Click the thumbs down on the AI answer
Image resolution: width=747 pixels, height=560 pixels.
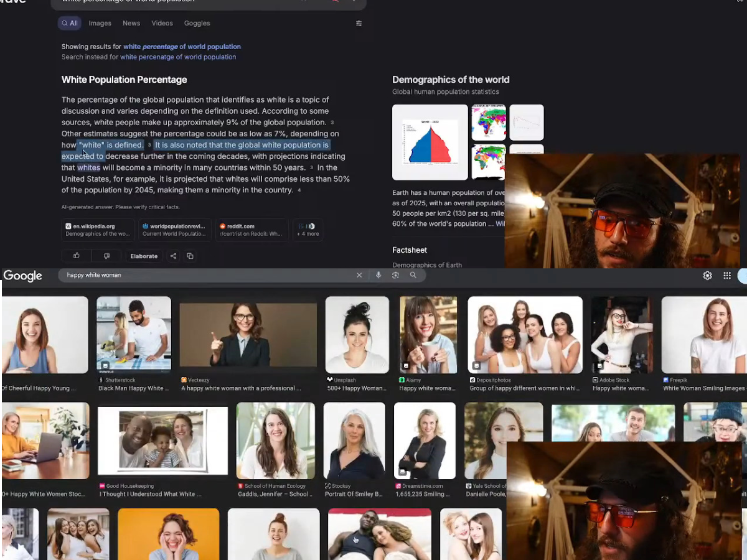(106, 256)
